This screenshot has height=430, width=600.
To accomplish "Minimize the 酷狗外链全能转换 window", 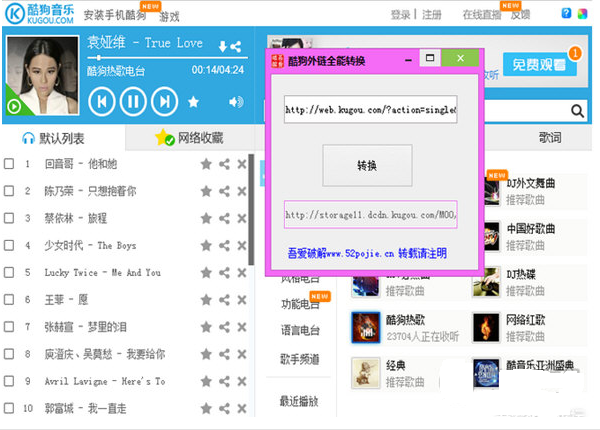I will (x=408, y=60).
